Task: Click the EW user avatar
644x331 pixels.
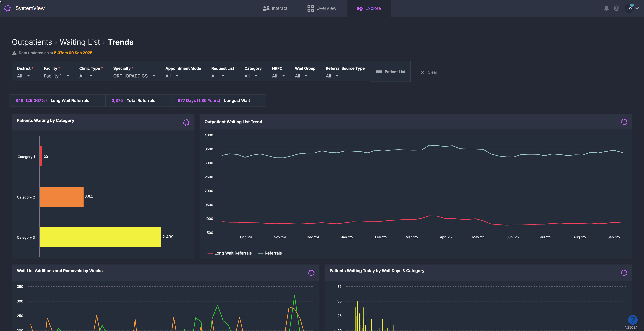Action: coord(629,8)
